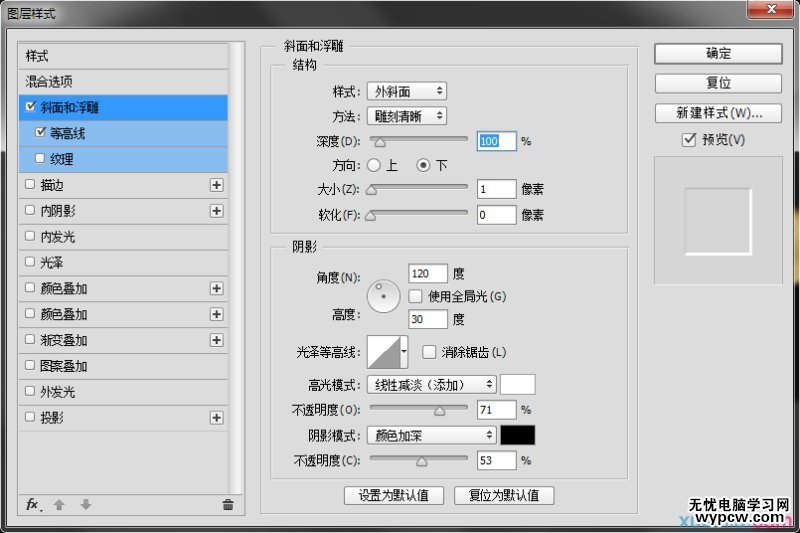The image size is (800, 533).
Task: Open 高光模式 dropdown showing 线性减淡
Action: [431, 385]
